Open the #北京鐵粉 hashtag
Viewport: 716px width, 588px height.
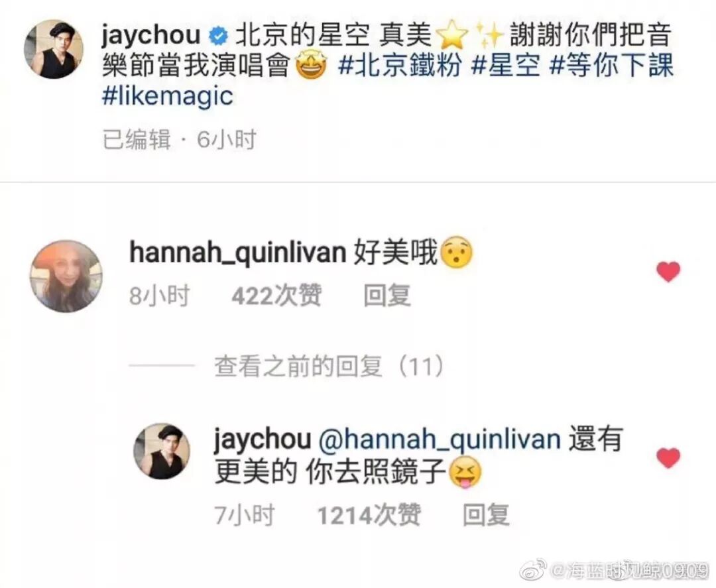[x=399, y=66]
